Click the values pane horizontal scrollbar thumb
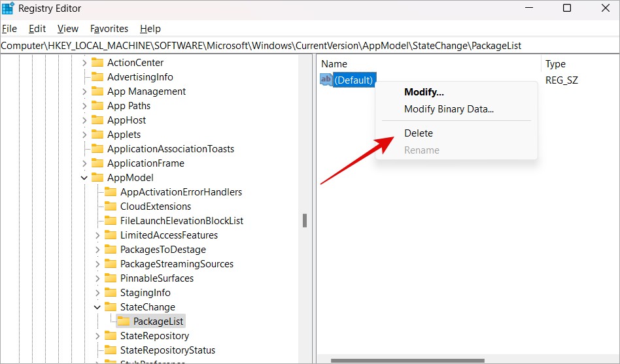 coord(407,361)
